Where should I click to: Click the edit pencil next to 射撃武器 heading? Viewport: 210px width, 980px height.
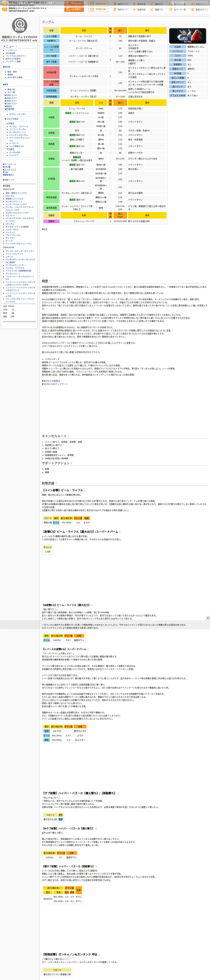coord(56,483)
